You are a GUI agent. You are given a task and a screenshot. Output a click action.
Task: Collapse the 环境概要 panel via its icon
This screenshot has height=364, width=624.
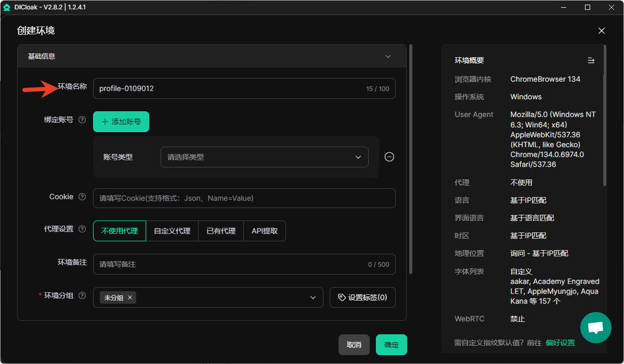click(x=591, y=60)
